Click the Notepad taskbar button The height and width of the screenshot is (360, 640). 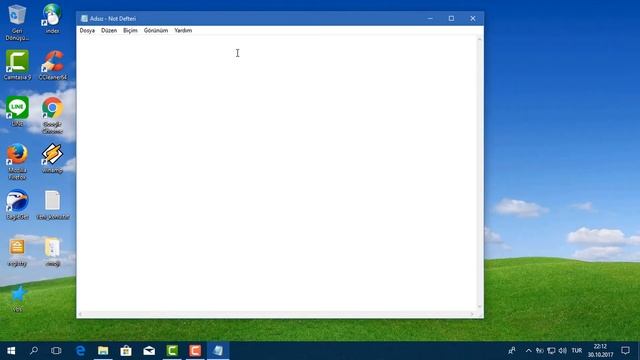[x=218, y=351]
